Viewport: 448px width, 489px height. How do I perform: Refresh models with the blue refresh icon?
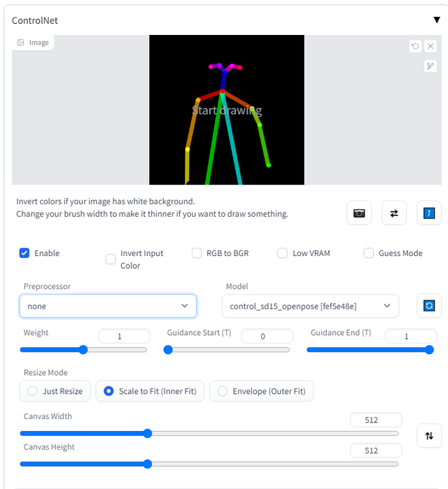(429, 306)
